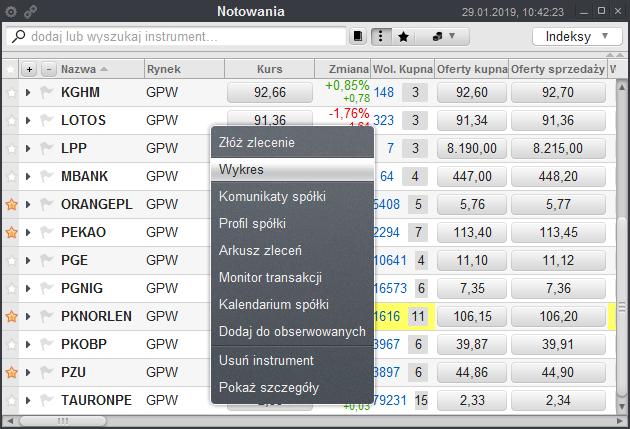Screen dimensions: 630x429
Task: Click the flag icon for TAURONPE
Action: [x=47, y=400]
